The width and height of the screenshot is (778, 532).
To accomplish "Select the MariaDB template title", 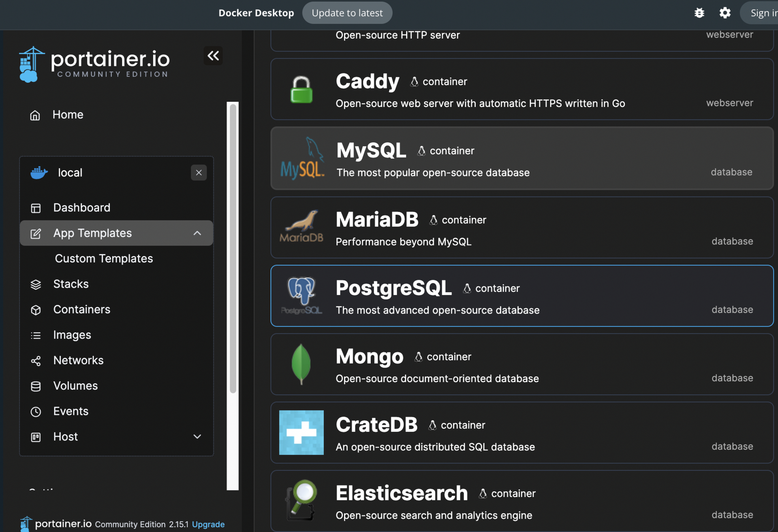I will coord(377,220).
